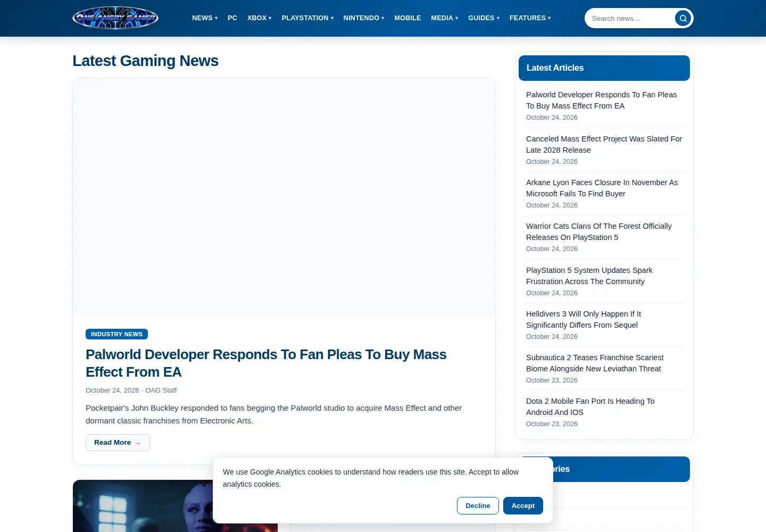
Task: Decline the analytics cookies
Action: (x=478, y=506)
